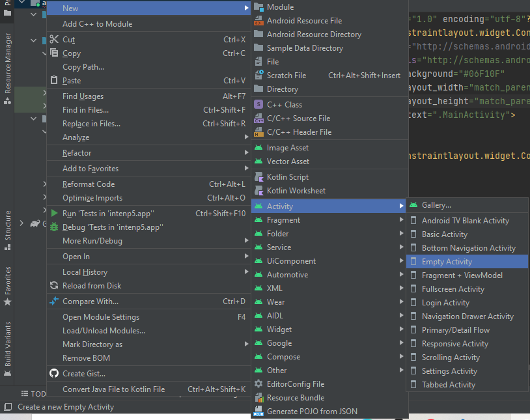Expand the Google submenu under New
530x420 pixels.
click(276, 343)
